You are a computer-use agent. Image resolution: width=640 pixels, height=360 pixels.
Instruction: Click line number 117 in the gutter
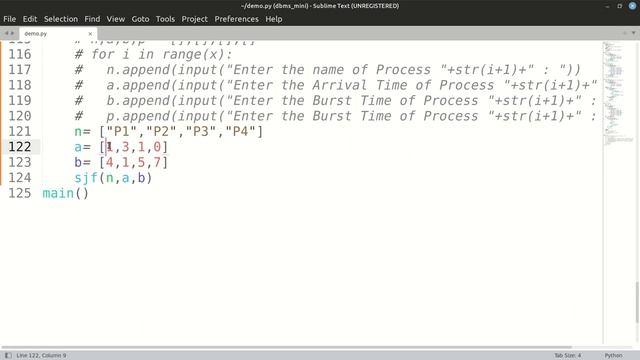coord(20,70)
